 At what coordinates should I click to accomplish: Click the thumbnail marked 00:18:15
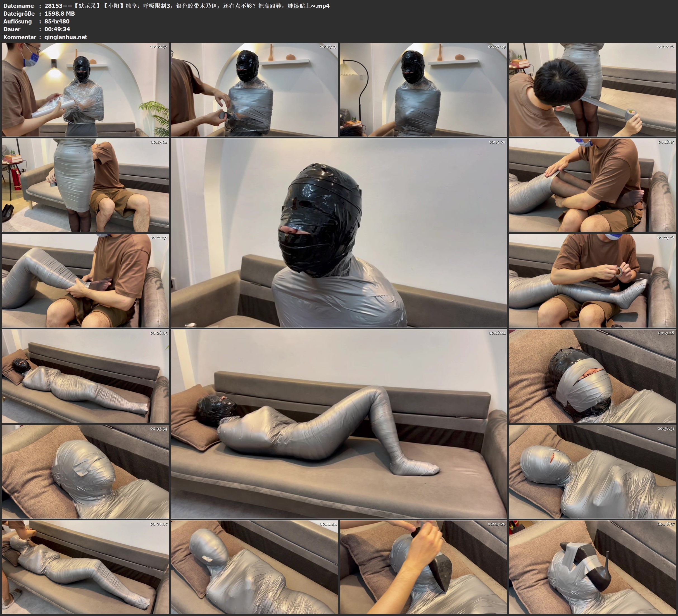tap(592, 185)
